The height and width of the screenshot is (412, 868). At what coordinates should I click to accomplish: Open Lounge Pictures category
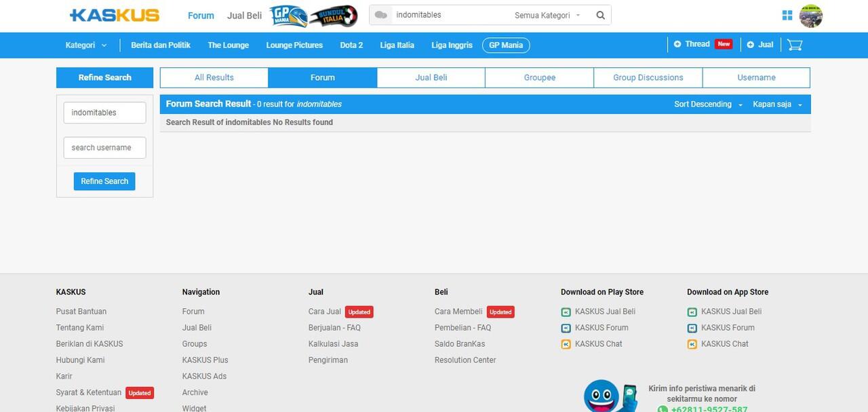click(294, 45)
